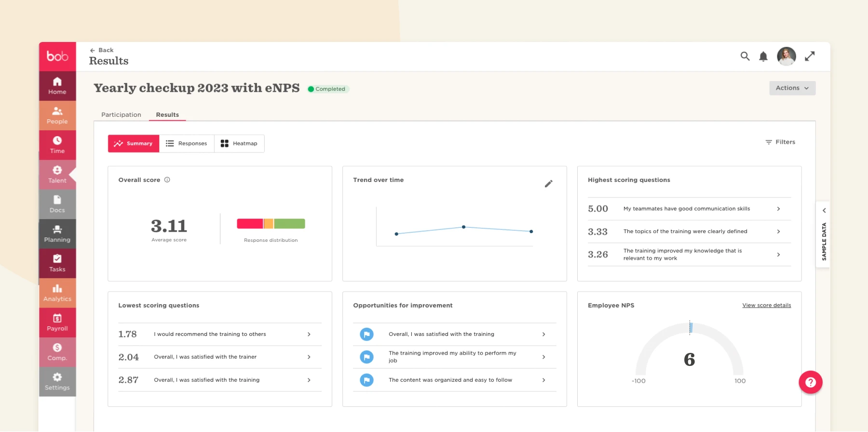
Task: Expand 'improved my ability to perform' chevron
Action: pyautogui.click(x=544, y=357)
